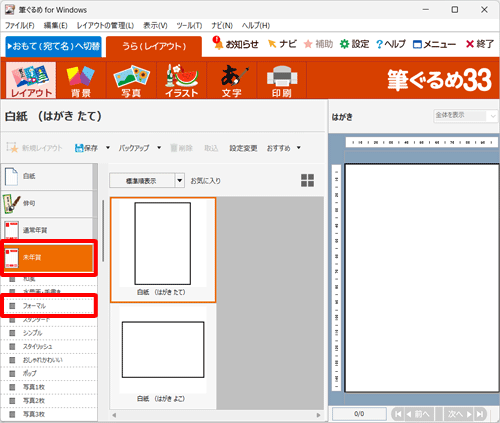Open the 保存 dropdown arrow

108,147
